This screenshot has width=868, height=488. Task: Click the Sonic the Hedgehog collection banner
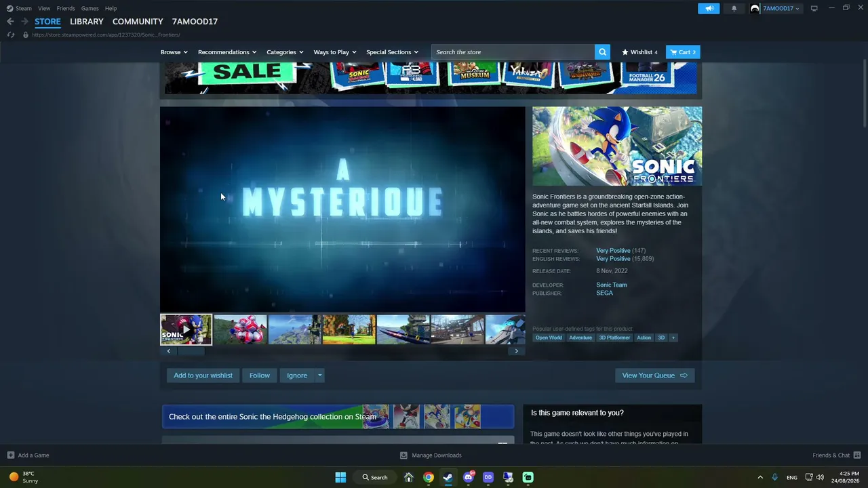[x=338, y=417]
